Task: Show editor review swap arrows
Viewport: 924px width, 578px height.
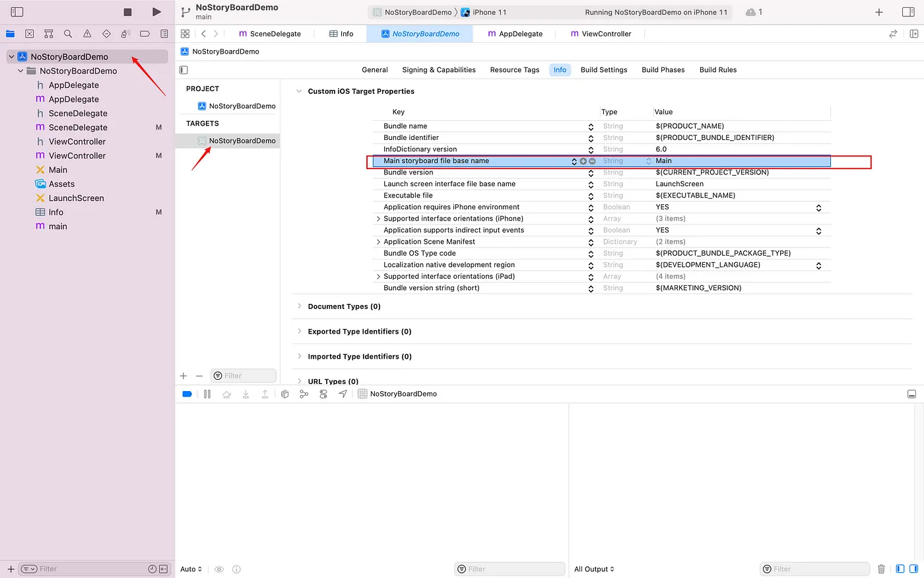Action: click(x=893, y=34)
